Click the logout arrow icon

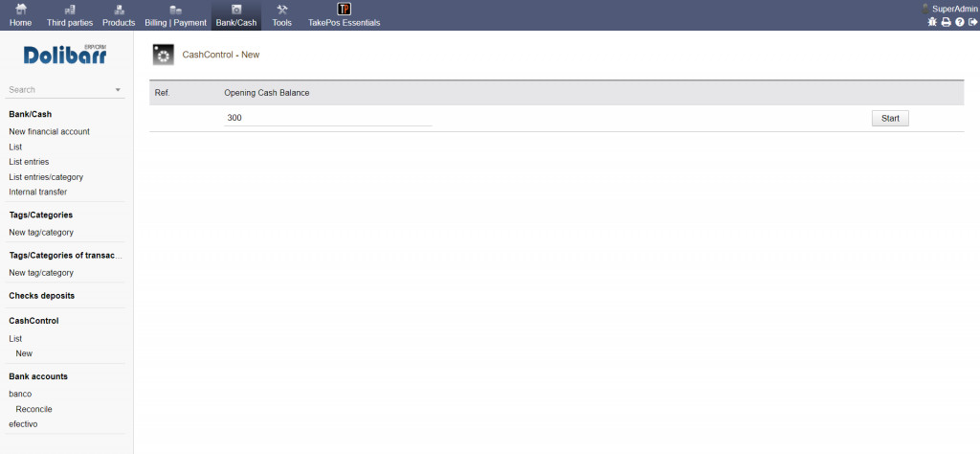[973, 22]
